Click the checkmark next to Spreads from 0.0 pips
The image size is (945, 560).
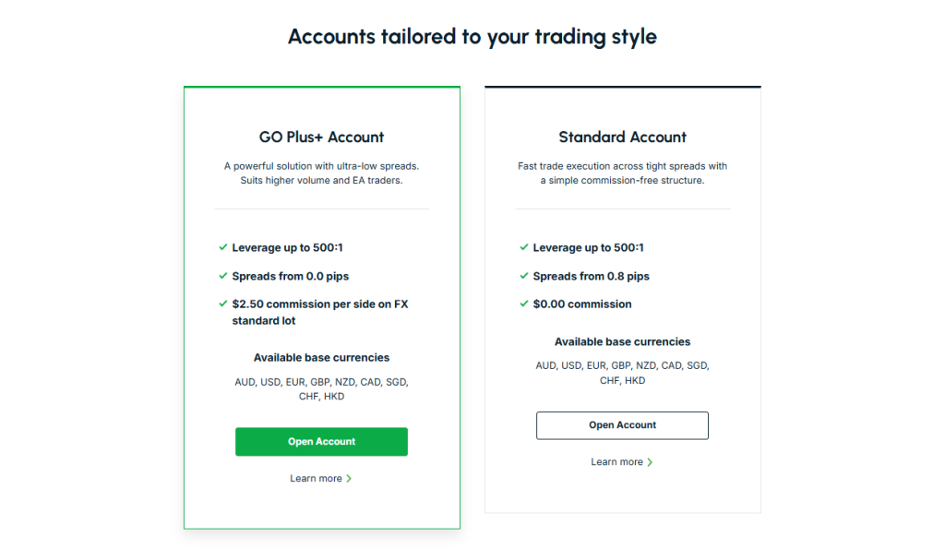click(x=222, y=276)
